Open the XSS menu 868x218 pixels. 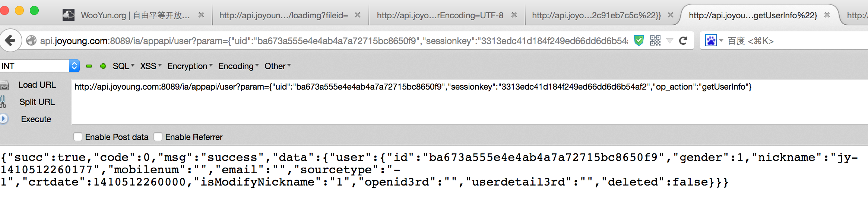pos(151,66)
